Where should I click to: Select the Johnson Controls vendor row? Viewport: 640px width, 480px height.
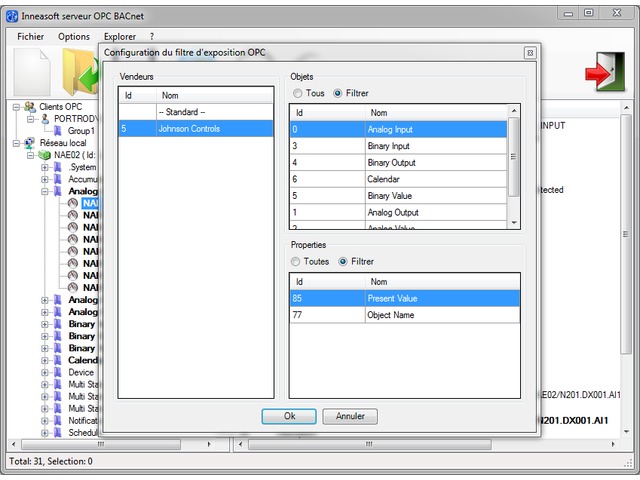(x=195, y=128)
